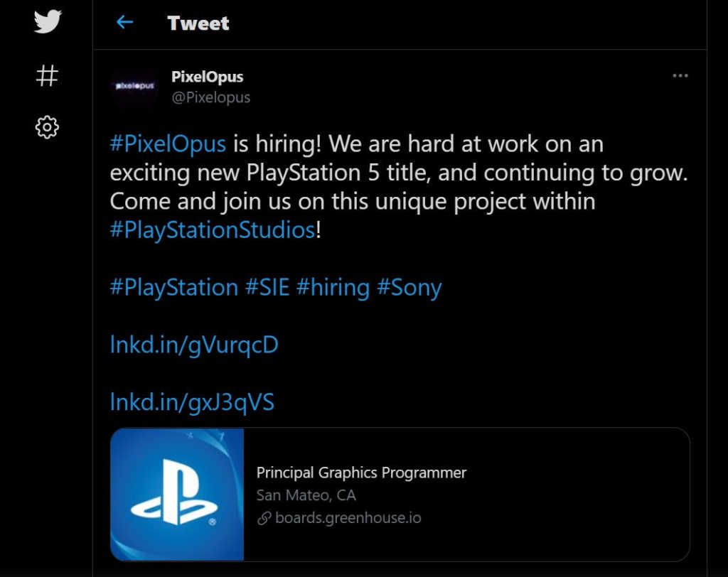Open the tweet's three-dot more menu
The height and width of the screenshot is (577, 728).
tap(680, 75)
